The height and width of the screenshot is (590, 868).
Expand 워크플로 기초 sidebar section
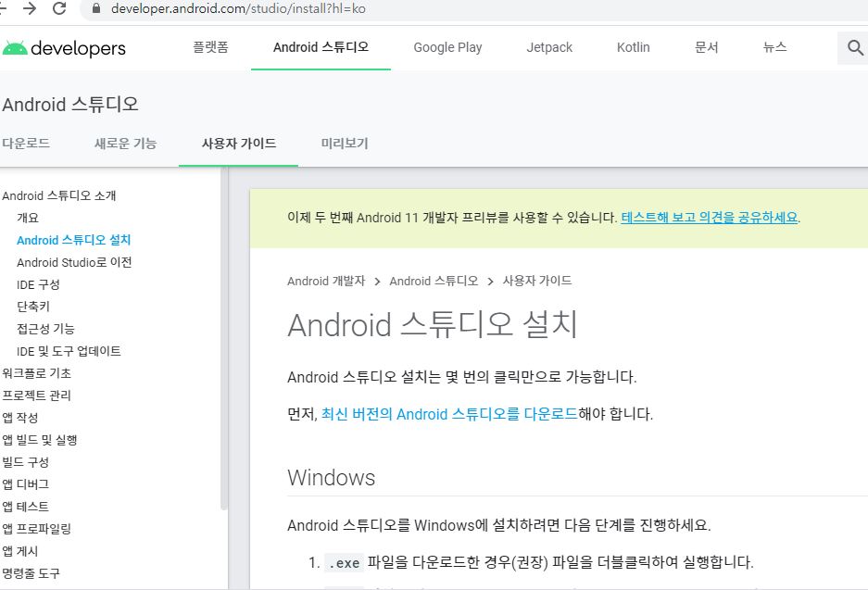[x=36, y=373]
